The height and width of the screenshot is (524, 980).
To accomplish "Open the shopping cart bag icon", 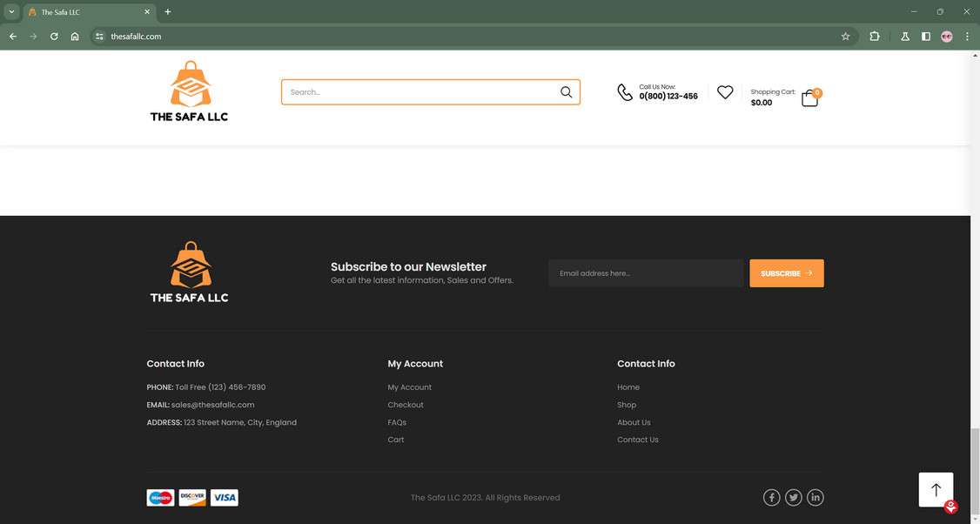I will tap(810, 98).
